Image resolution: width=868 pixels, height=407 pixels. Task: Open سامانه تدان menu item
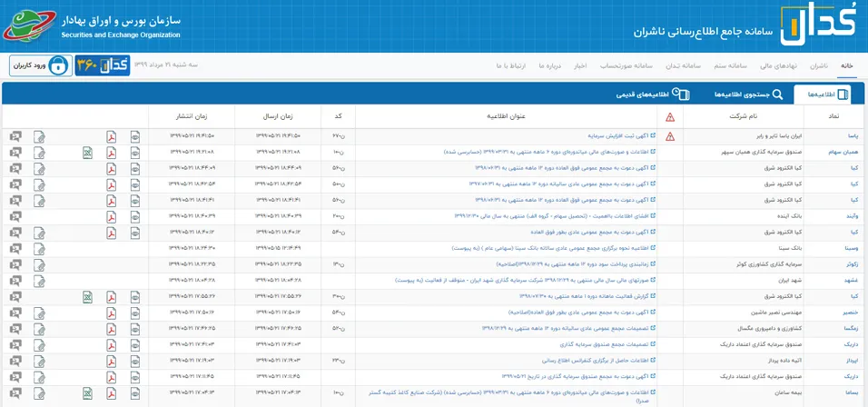[682, 65]
